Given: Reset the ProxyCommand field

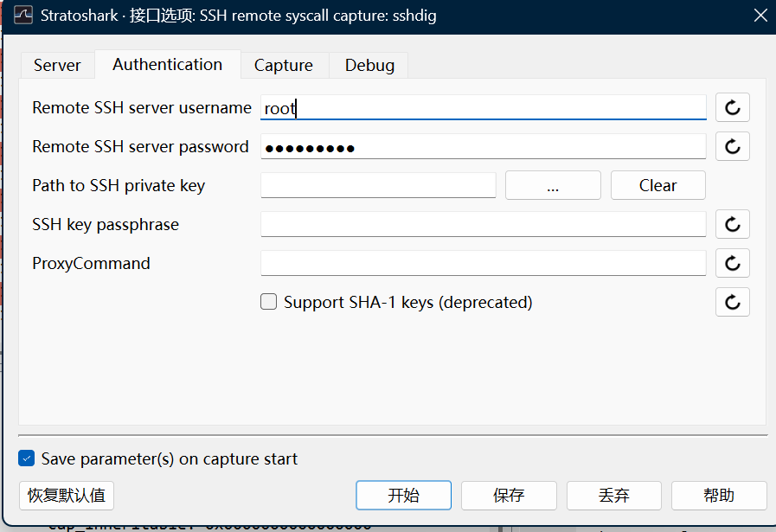Looking at the screenshot, I should pyautogui.click(x=733, y=263).
